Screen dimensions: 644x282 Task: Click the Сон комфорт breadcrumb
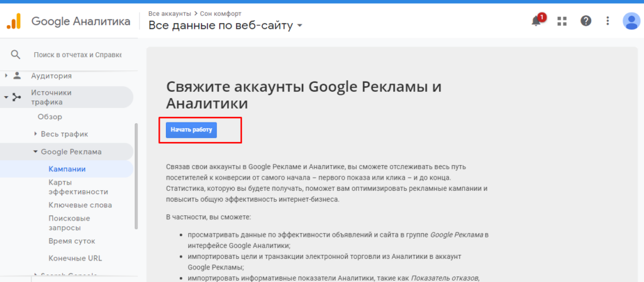click(221, 14)
